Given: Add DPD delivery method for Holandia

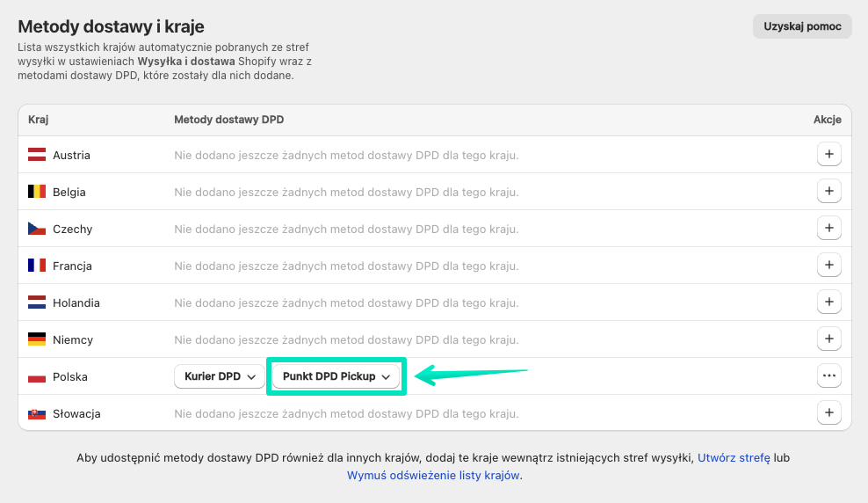Looking at the screenshot, I should [828, 302].
